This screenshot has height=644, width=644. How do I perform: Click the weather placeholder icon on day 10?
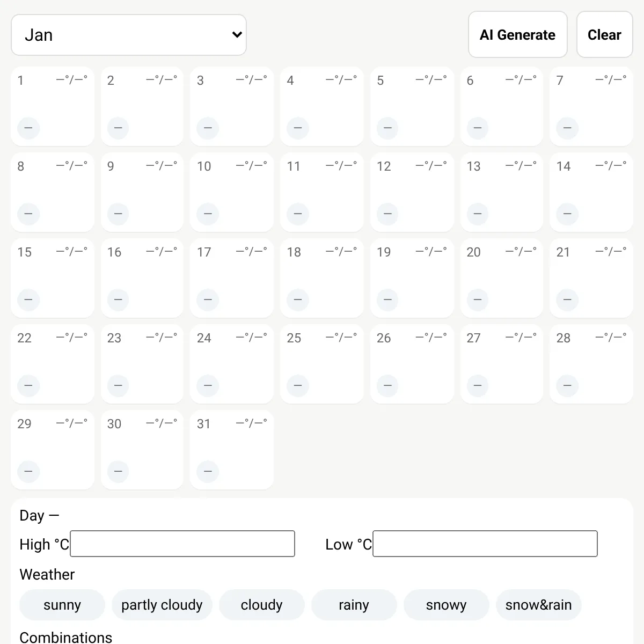pos(208,214)
